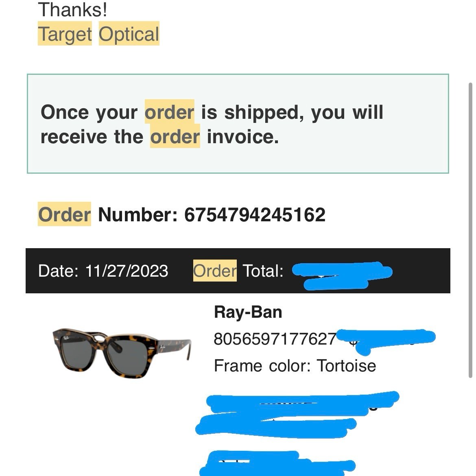
Task: Click the shipped order invoice notice box
Action: point(238,124)
